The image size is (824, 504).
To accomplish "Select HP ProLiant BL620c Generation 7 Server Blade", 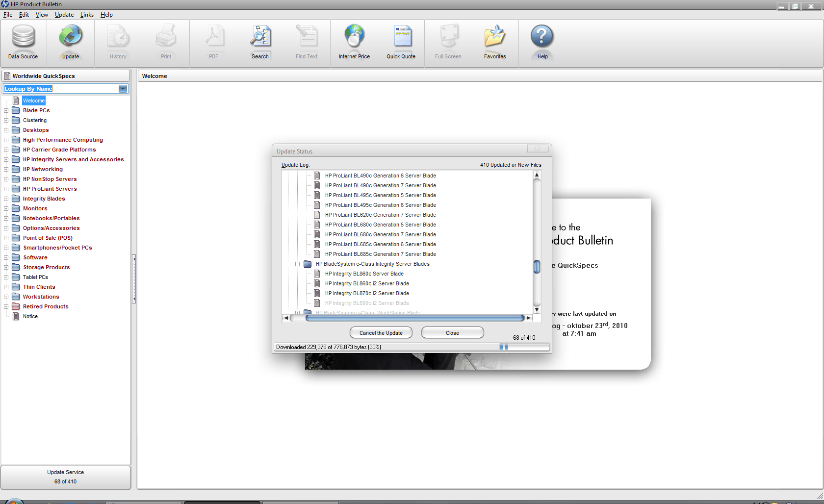I will pos(381,215).
